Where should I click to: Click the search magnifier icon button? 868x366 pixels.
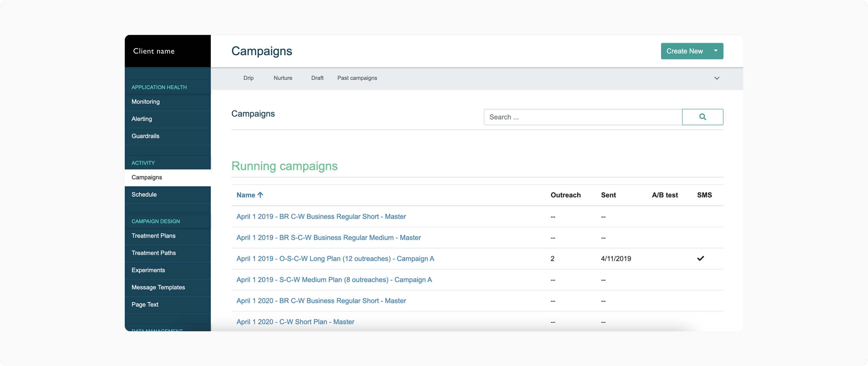click(702, 117)
